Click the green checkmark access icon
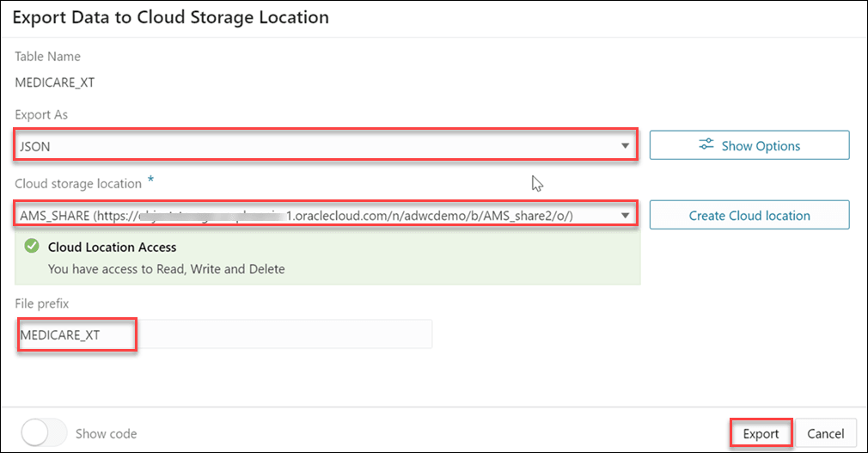 point(32,248)
